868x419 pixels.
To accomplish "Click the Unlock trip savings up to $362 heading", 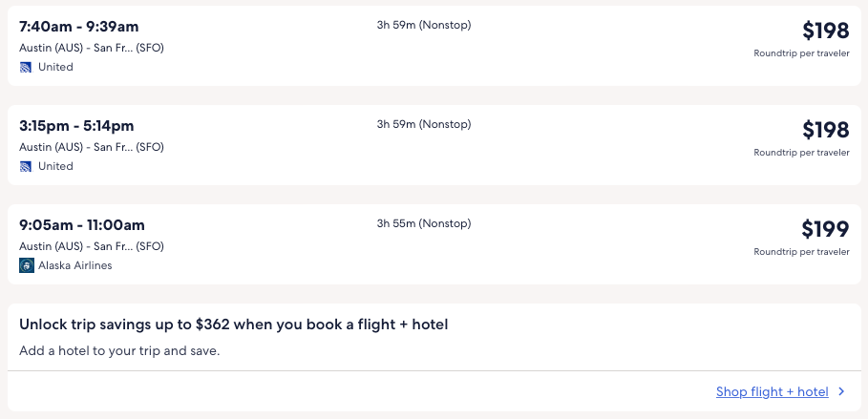I will (234, 325).
